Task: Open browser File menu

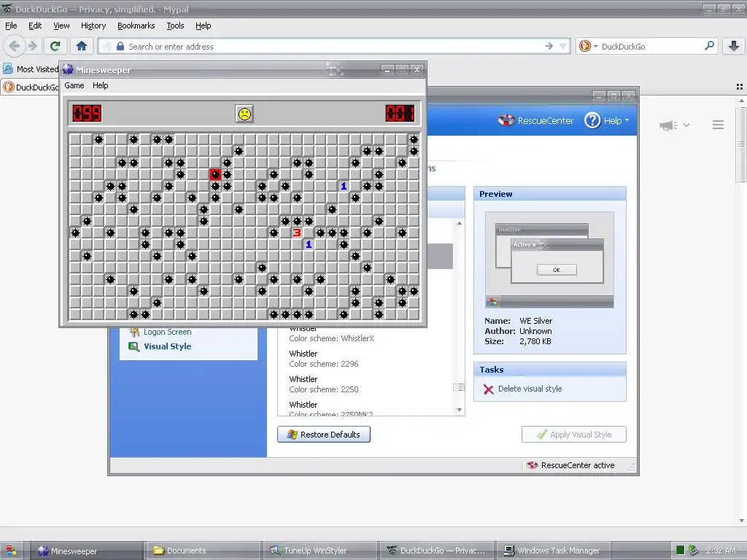Action: (11, 26)
